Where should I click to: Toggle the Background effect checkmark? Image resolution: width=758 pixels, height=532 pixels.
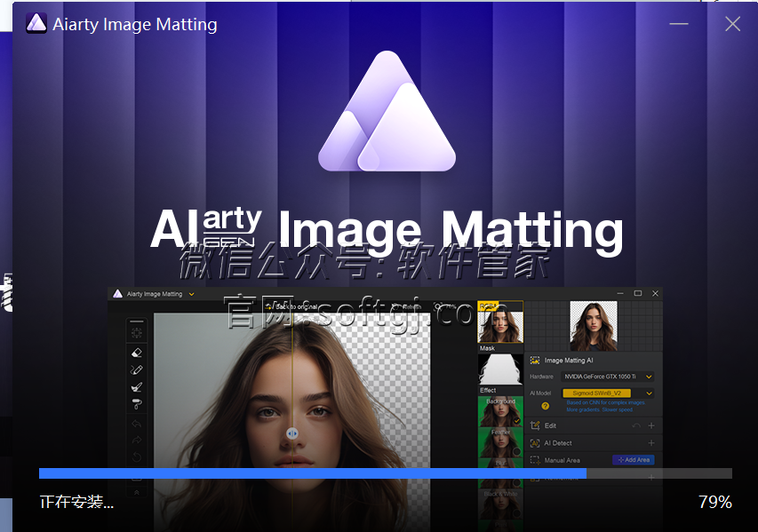tap(517, 421)
